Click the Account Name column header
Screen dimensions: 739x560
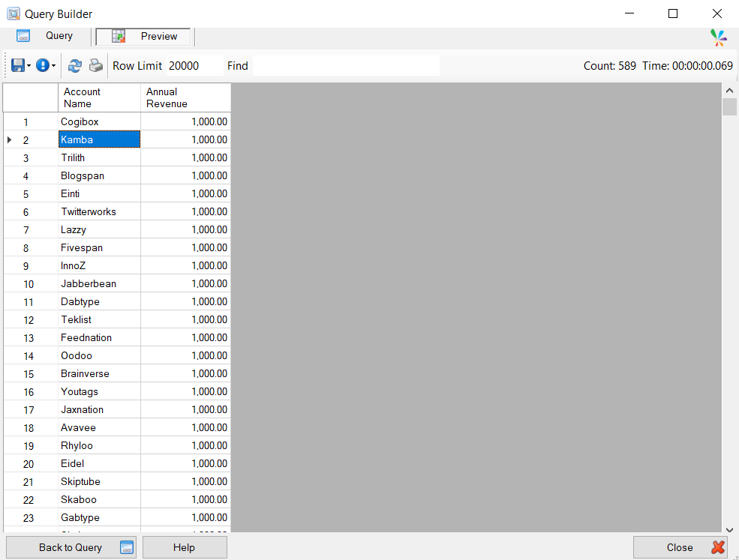pos(100,97)
